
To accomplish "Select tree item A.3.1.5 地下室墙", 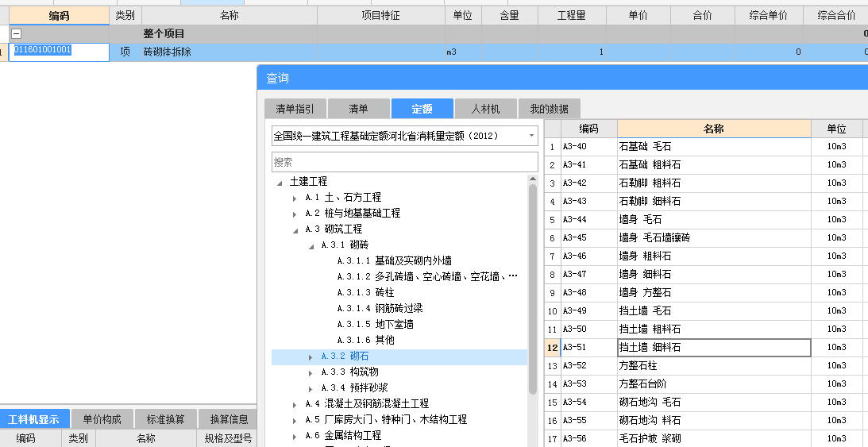I will (376, 324).
